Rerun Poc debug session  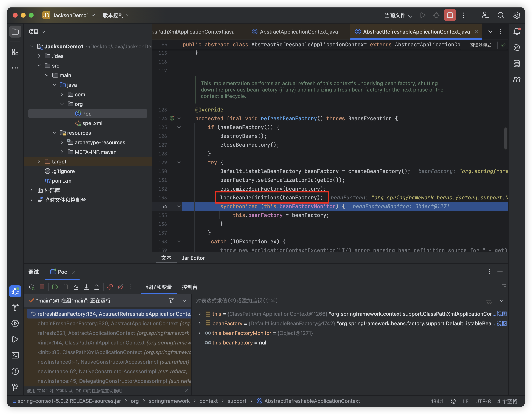pos(32,287)
